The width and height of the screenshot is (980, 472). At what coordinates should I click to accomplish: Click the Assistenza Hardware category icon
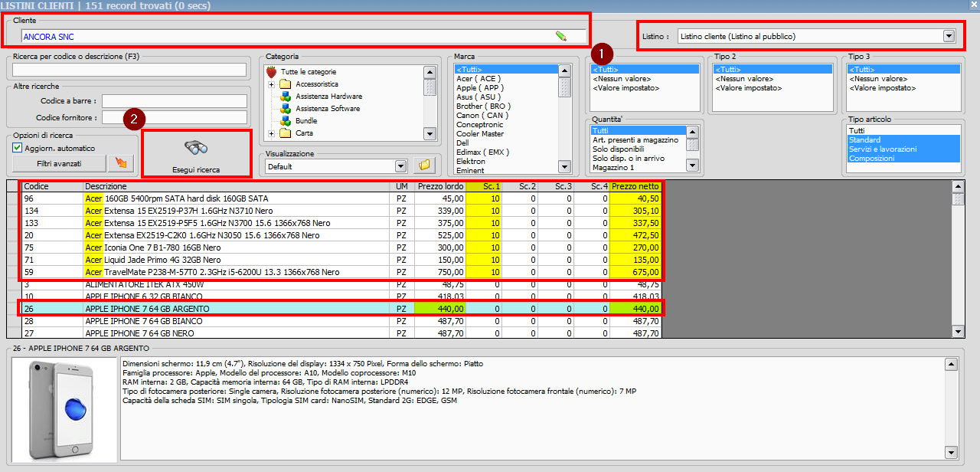(286, 97)
